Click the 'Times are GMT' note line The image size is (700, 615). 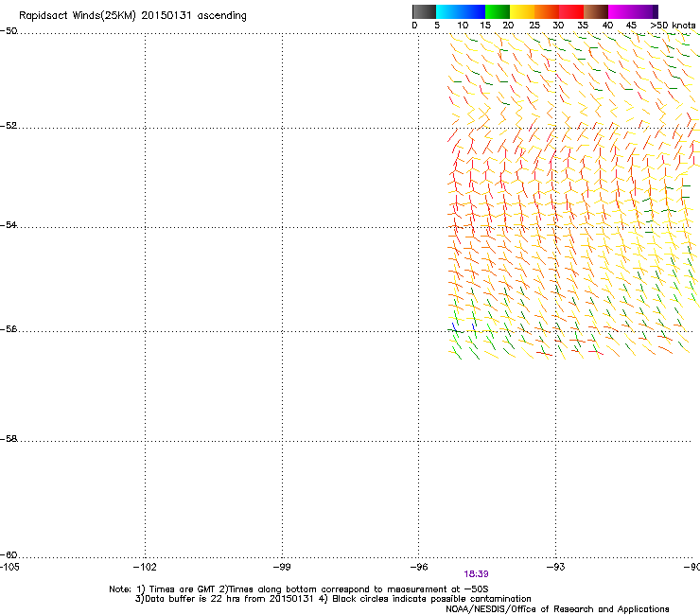[x=299, y=589]
